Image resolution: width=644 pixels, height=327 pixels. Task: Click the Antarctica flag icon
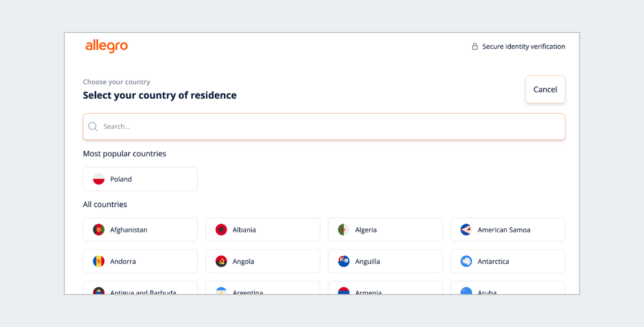click(466, 261)
